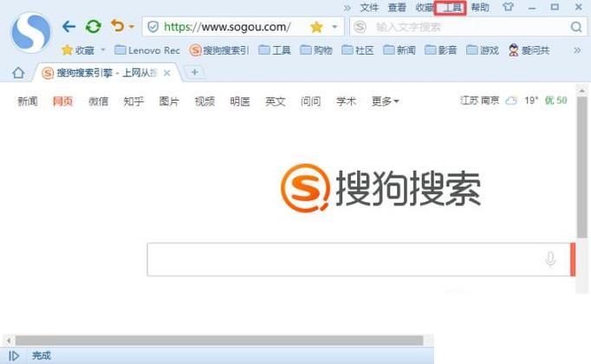Screen dimensions: 591x364
Task: Click the 学术 search category link
Action: pos(346,101)
